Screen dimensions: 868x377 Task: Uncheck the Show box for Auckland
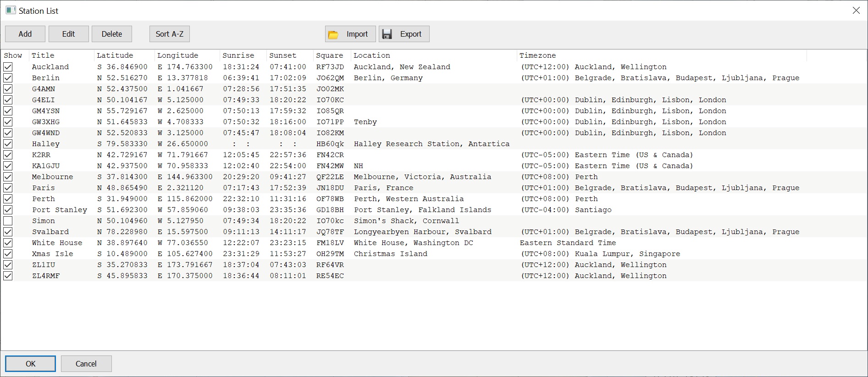click(8, 67)
